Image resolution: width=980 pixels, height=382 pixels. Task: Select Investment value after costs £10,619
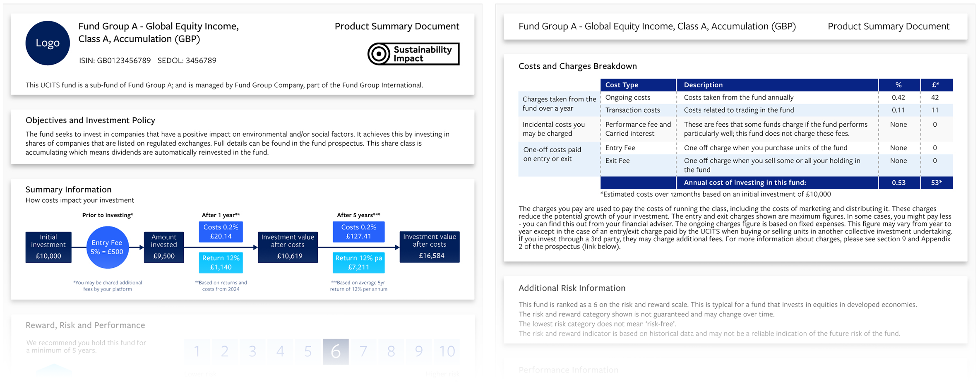click(x=288, y=247)
